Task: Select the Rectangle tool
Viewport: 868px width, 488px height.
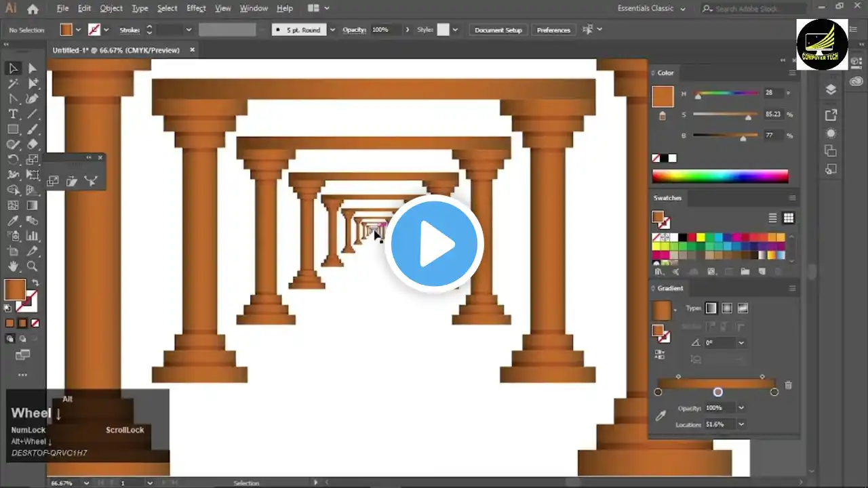Action: (x=13, y=129)
